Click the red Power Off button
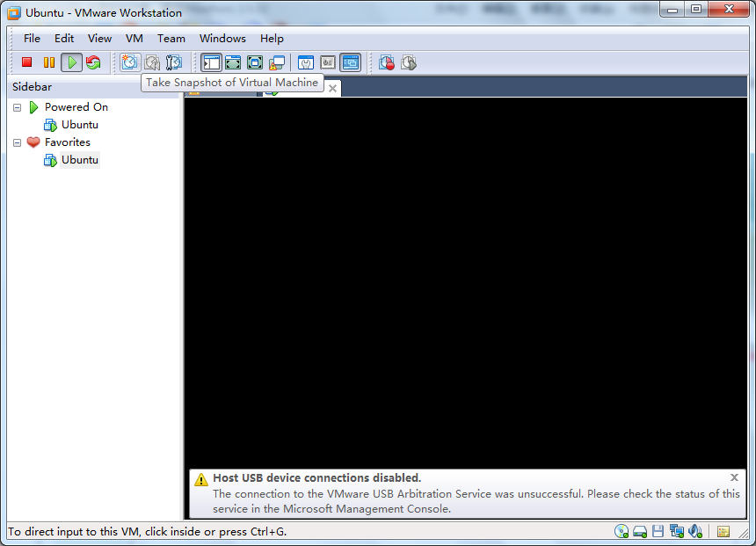This screenshot has height=546, width=756. [26, 62]
